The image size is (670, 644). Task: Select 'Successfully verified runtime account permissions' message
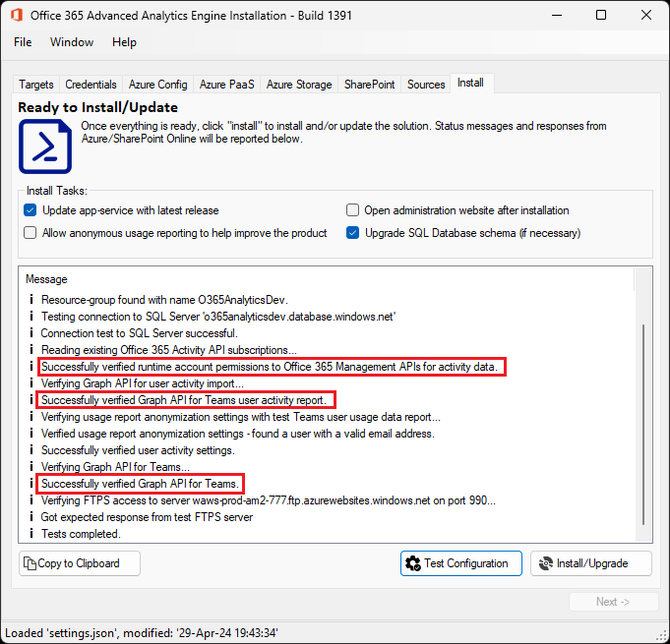[270, 367]
